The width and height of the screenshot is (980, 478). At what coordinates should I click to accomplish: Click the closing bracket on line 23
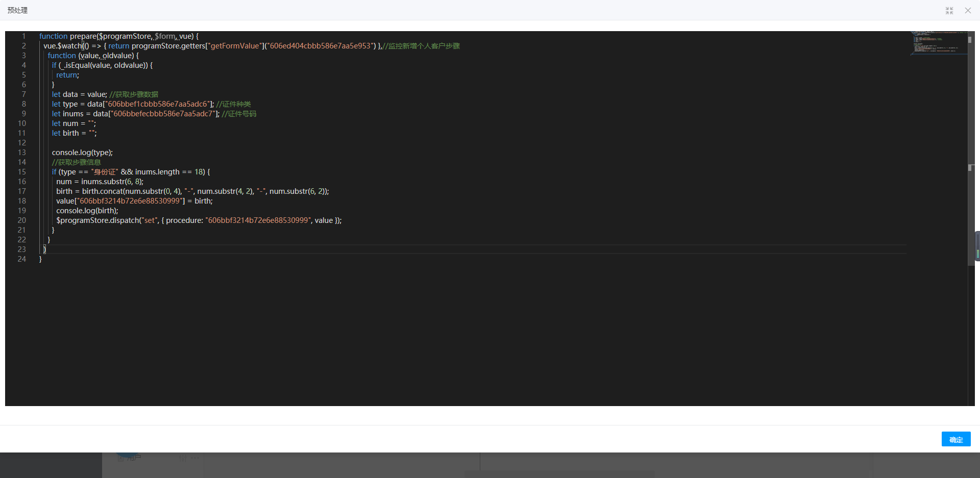pos(45,249)
